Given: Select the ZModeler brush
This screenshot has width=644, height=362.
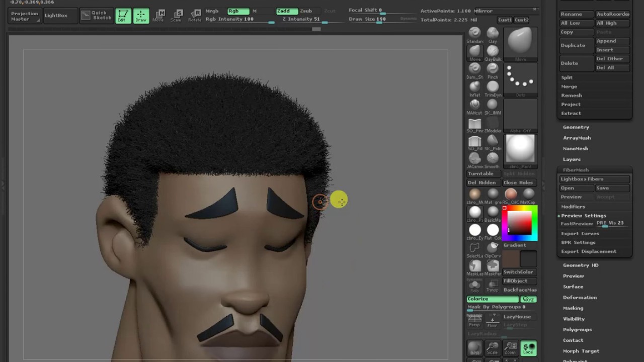Looking at the screenshot, I should [x=493, y=124].
